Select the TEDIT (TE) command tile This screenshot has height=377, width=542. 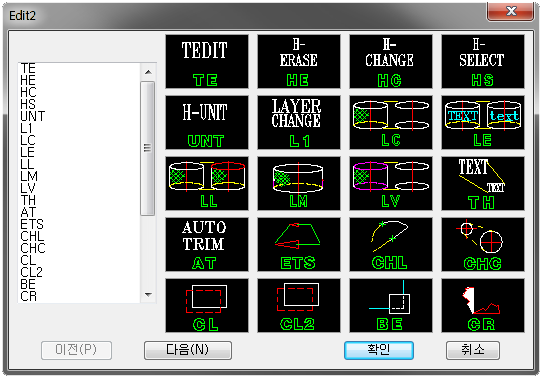coord(207,62)
